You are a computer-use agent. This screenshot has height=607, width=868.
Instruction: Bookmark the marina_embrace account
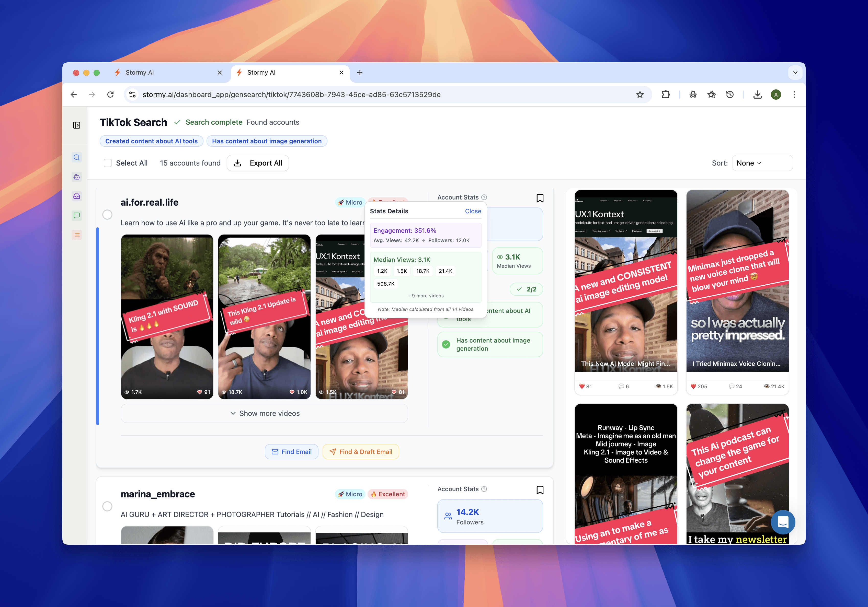pos(540,490)
